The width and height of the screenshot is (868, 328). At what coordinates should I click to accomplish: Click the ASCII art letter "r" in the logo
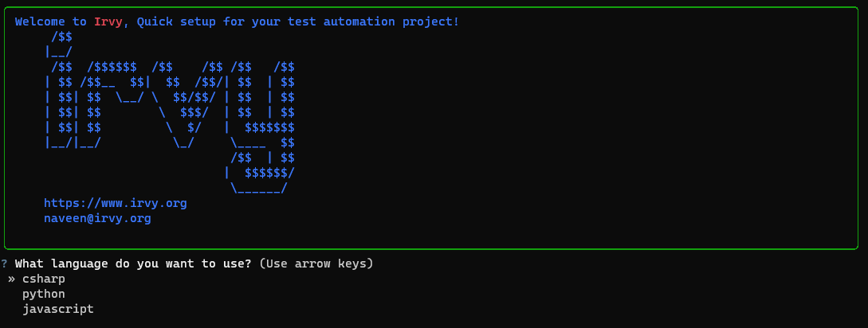point(112,104)
